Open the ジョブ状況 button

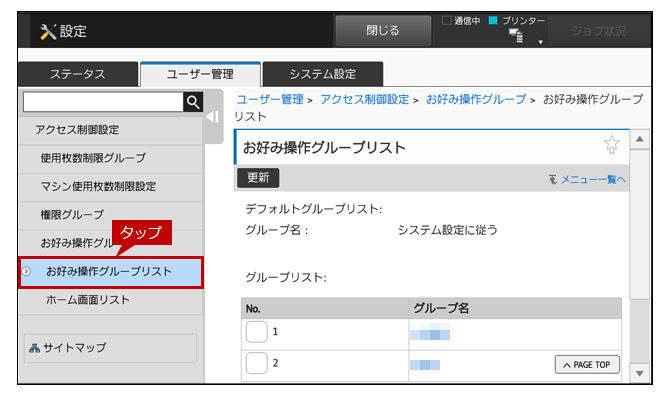598,31
